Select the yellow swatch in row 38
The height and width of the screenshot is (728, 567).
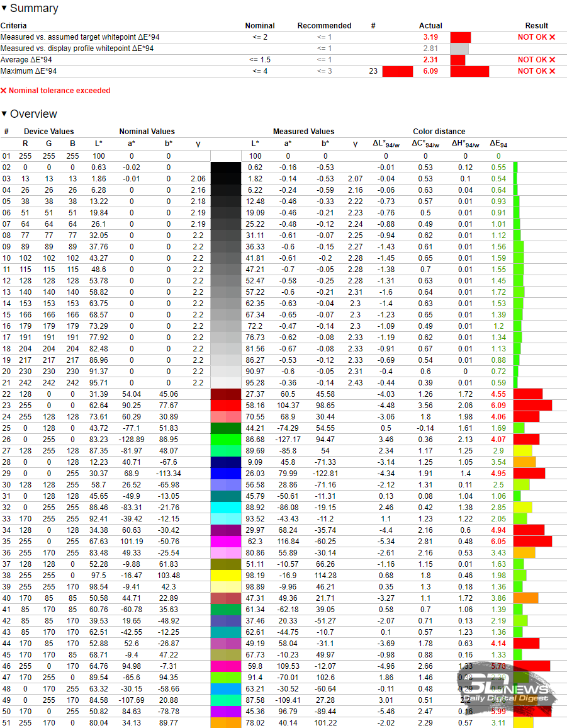226,575
